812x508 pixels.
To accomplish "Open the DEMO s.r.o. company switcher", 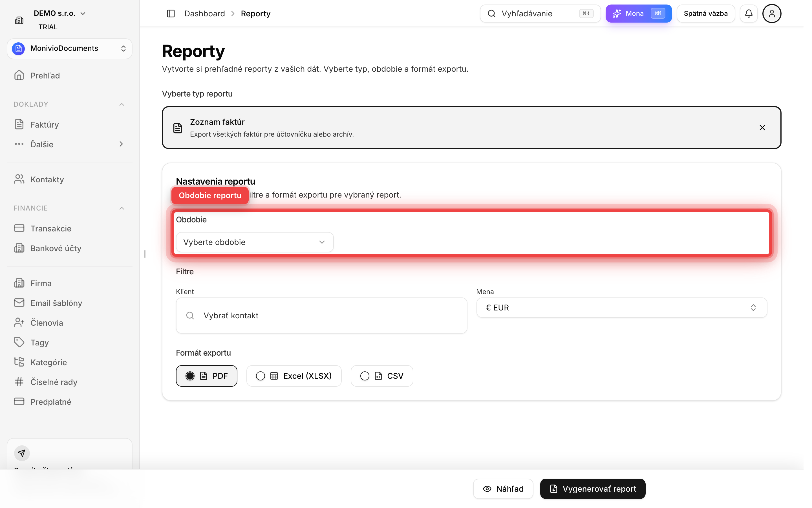I will click(60, 14).
